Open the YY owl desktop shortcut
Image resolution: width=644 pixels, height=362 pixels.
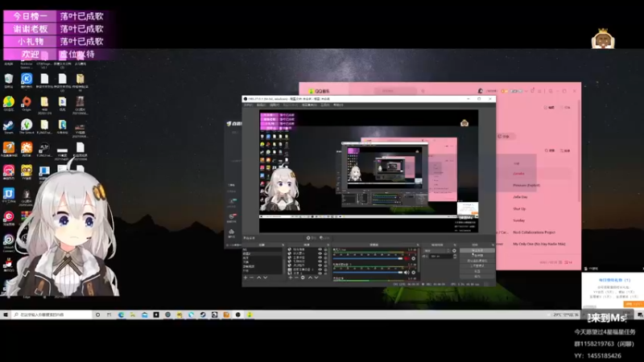(27, 172)
